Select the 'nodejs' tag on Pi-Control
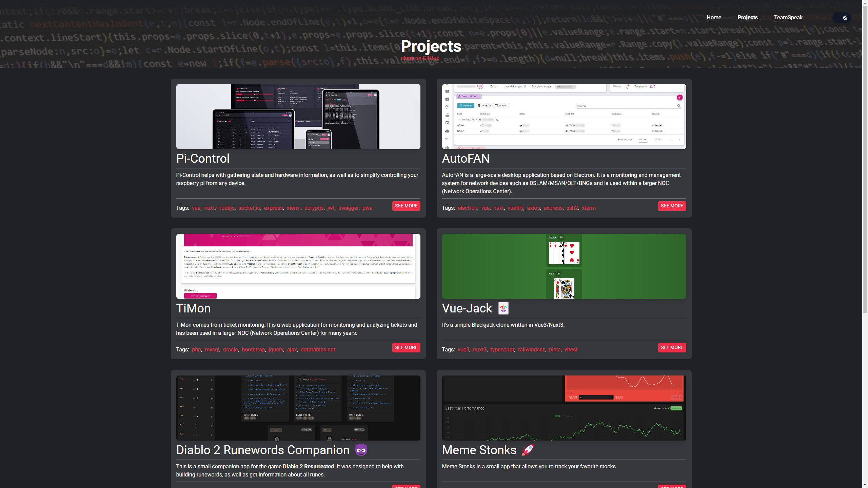This screenshot has height=488, width=868. [226, 208]
